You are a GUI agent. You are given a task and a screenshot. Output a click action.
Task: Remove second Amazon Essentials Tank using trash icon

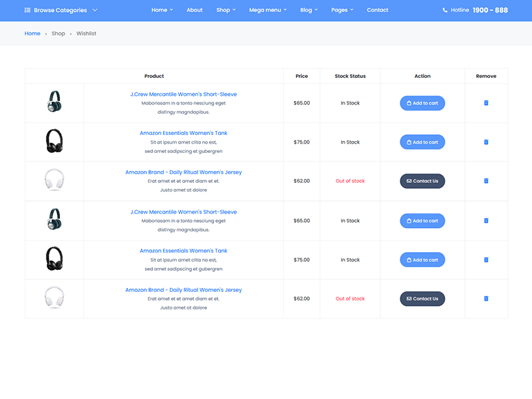[486, 260]
